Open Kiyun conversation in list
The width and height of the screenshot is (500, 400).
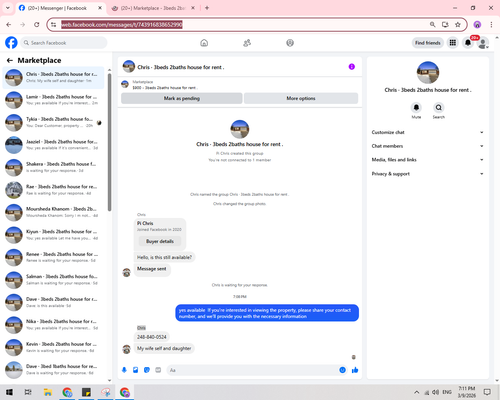pyautogui.click(x=53, y=235)
